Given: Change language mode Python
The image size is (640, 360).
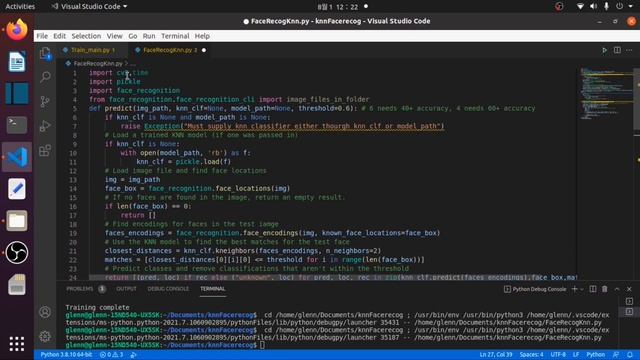Looking at the screenshot, I should tap(596, 355).
